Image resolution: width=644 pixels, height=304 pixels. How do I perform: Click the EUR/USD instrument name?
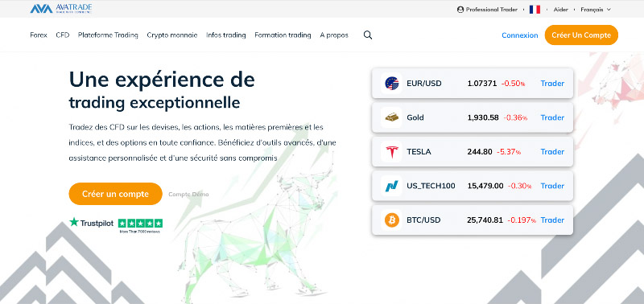pyautogui.click(x=424, y=84)
